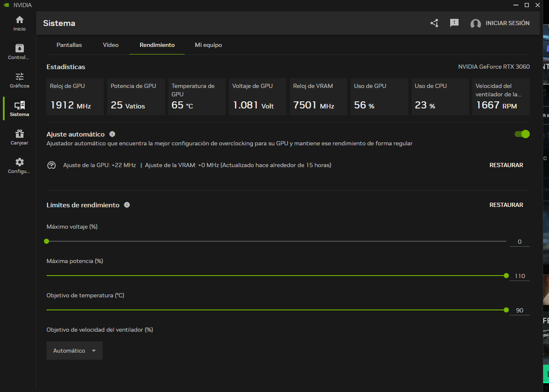Show info for Ajuste automático
549x392 pixels.
pyautogui.click(x=112, y=134)
